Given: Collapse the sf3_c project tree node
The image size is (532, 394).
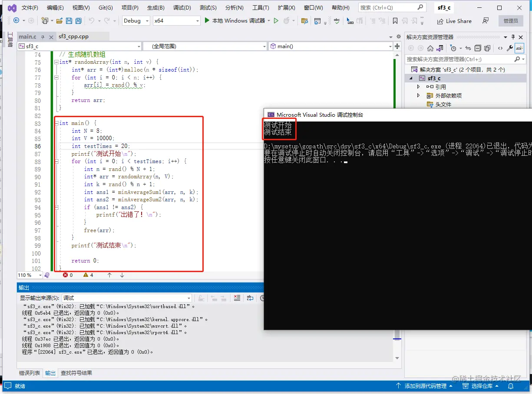Looking at the screenshot, I should tap(411, 79).
